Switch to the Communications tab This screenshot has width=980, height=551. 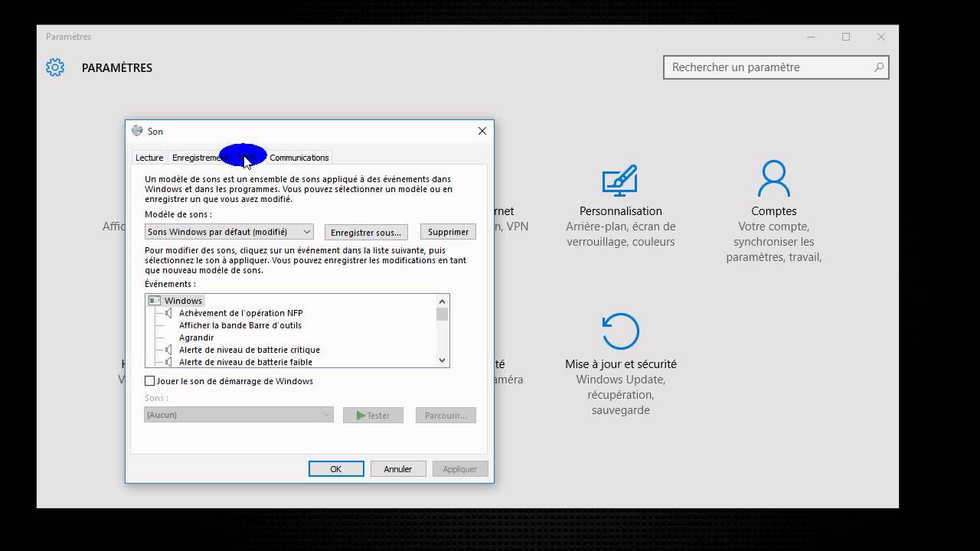pos(299,158)
